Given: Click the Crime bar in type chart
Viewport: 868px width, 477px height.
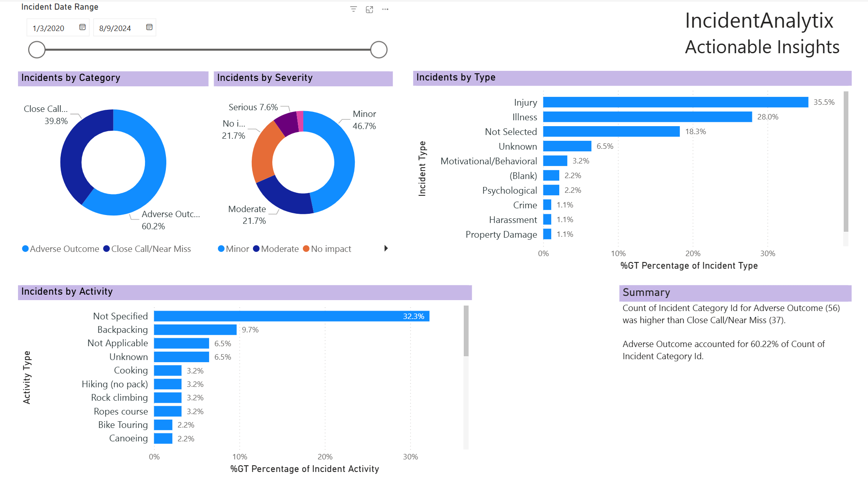Looking at the screenshot, I should 547,205.
